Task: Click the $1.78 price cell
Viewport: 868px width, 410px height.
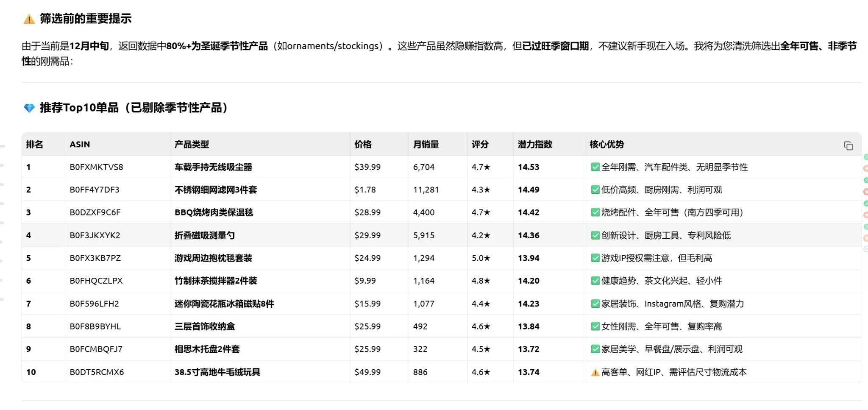Action: tap(365, 190)
